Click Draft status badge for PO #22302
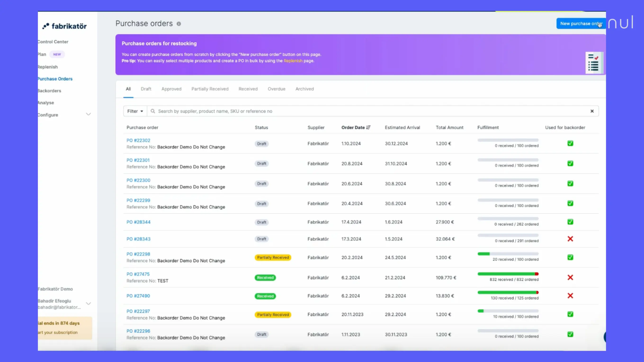The image size is (644, 362). click(x=261, y=144)
